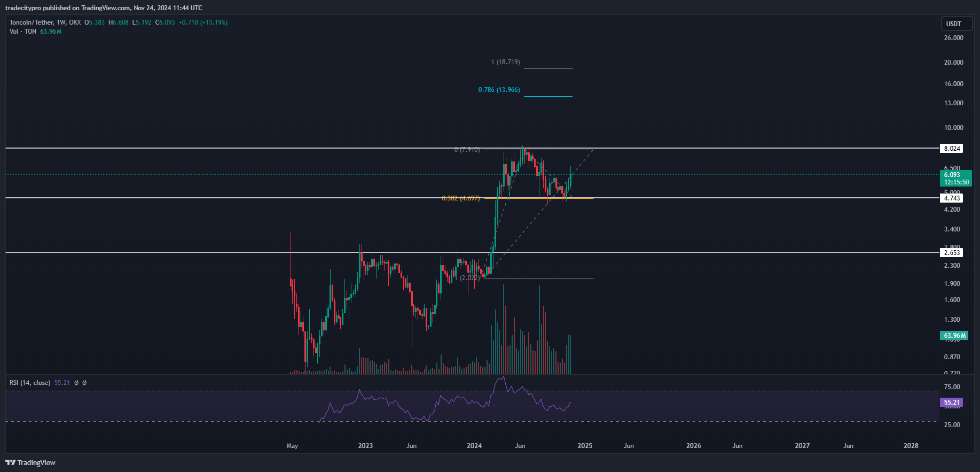Click the close value C6.093
The image size is (980, 472).
[x=165, y=22]
